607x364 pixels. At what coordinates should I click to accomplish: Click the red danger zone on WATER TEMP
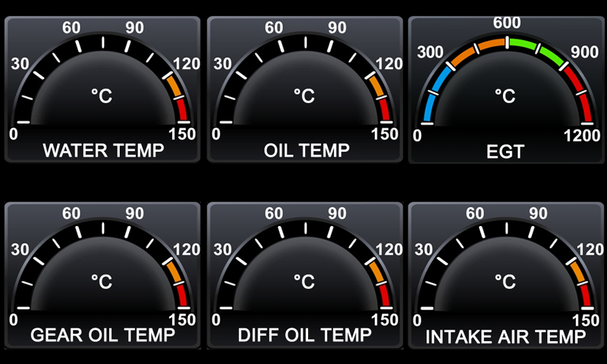click(181, 110)
